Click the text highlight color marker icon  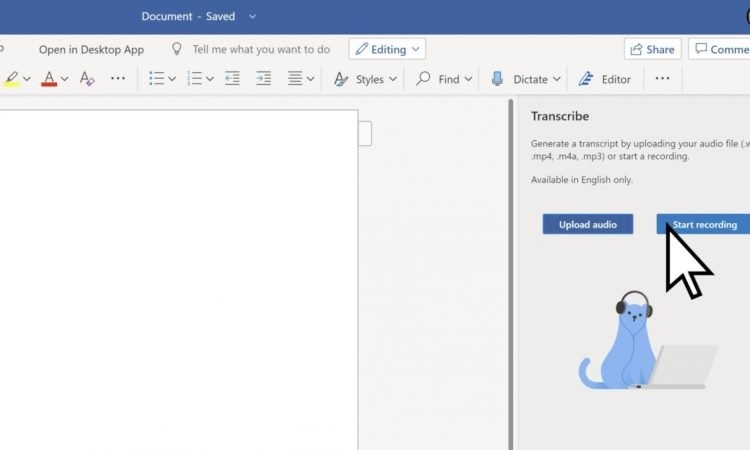[x=11, y=79]
